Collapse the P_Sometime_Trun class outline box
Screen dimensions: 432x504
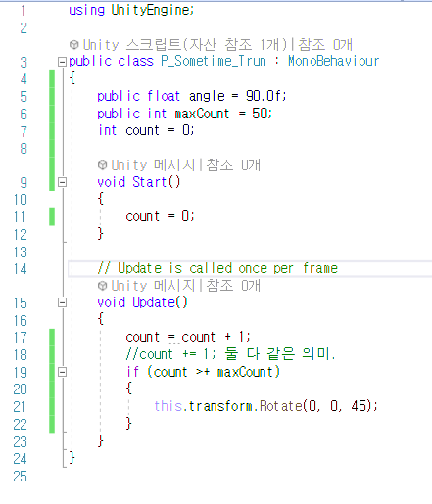[62, 62]
